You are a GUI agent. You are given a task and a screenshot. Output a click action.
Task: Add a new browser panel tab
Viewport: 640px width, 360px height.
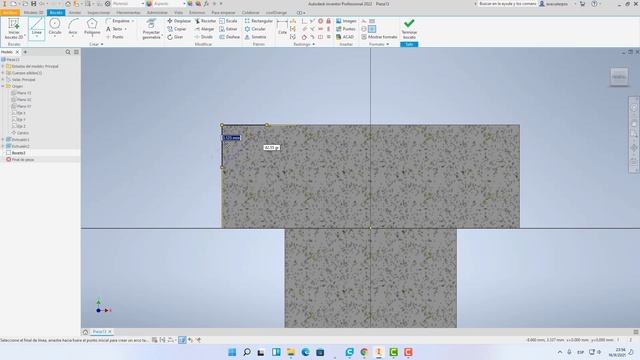tap(25, 52)
